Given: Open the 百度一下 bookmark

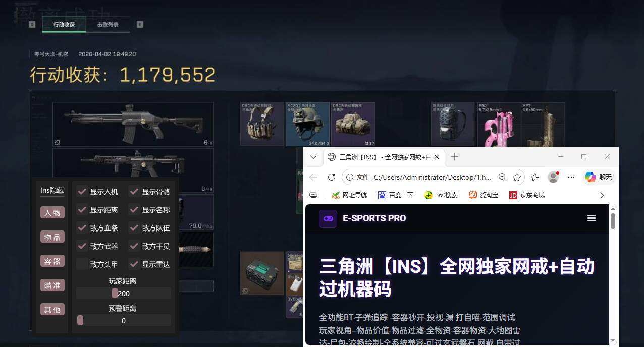Looking at the screenshot, I should click(x=395, y=195).
